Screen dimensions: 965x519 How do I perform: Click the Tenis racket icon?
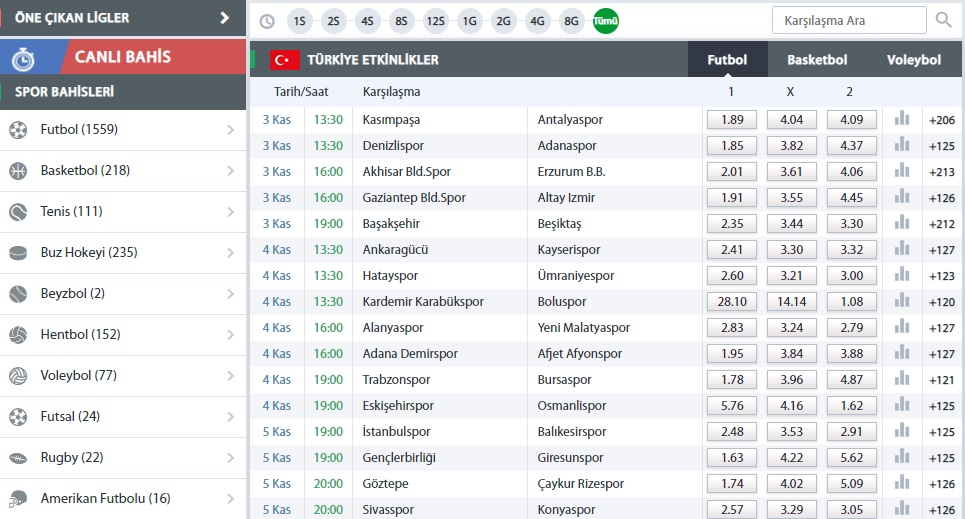click(x=18, y=212)
